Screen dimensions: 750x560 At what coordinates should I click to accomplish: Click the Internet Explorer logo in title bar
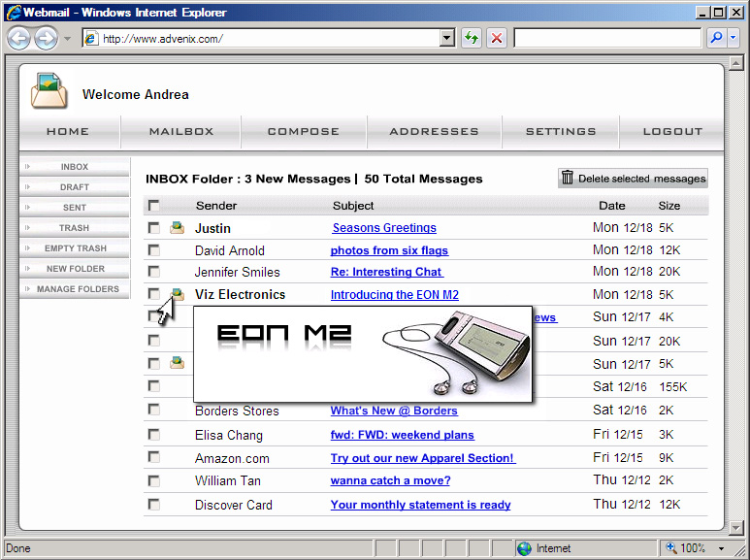click(14, 12)
